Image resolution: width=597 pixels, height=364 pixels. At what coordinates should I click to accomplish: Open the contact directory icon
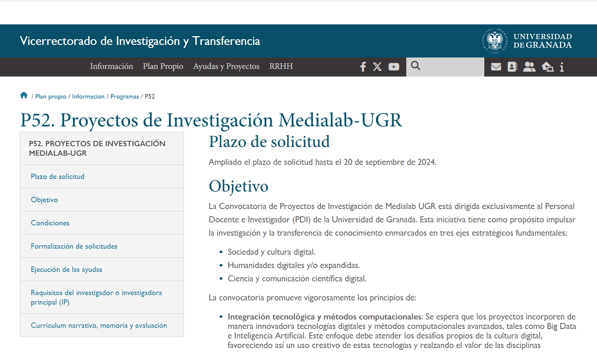tap(512, 67)
